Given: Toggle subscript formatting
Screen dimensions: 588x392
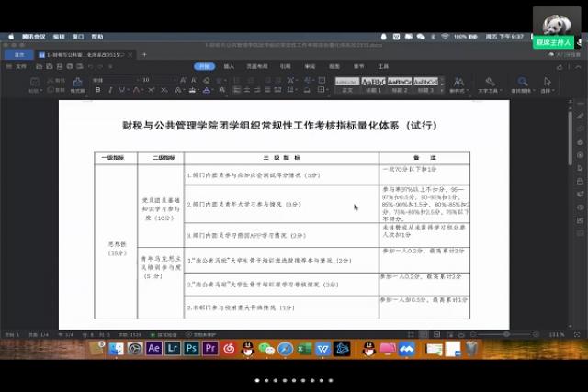Looking at the screenshot, I should tap(164, 90).
